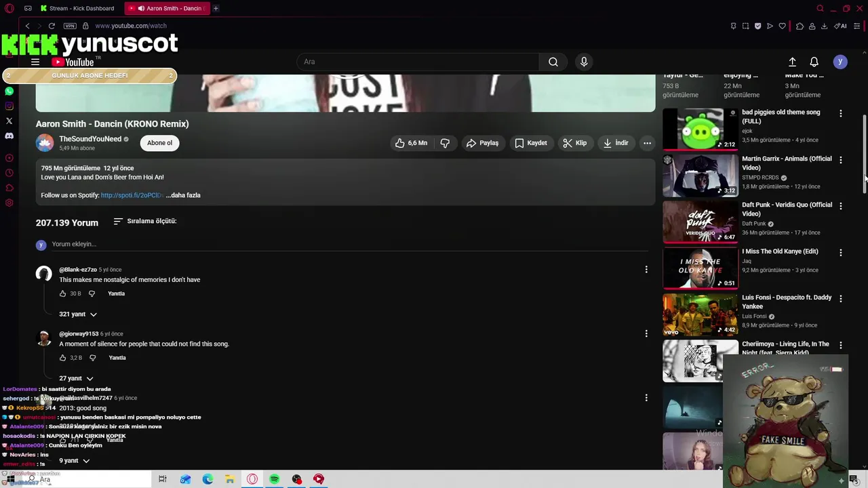
Task: Open options for bad piggies video
Action: click(841, 114)
